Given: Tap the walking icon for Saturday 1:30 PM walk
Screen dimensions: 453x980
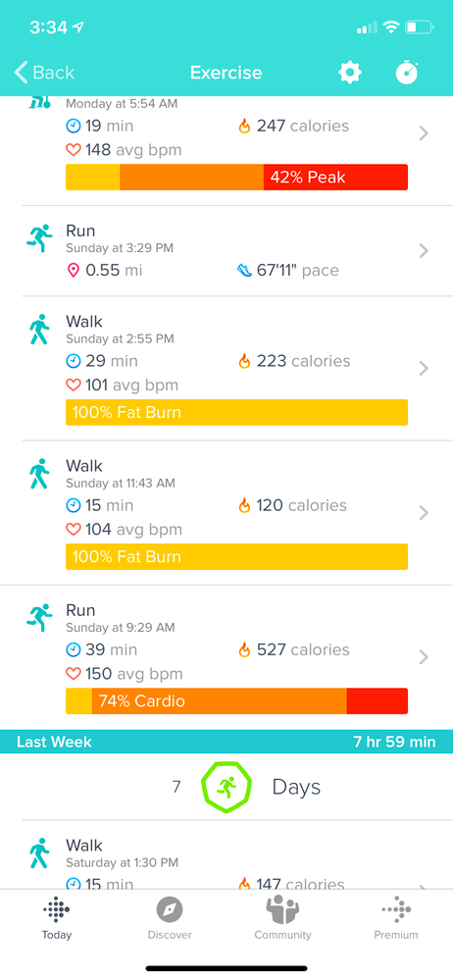Looking at the screenshot, I should click(39, 853).
